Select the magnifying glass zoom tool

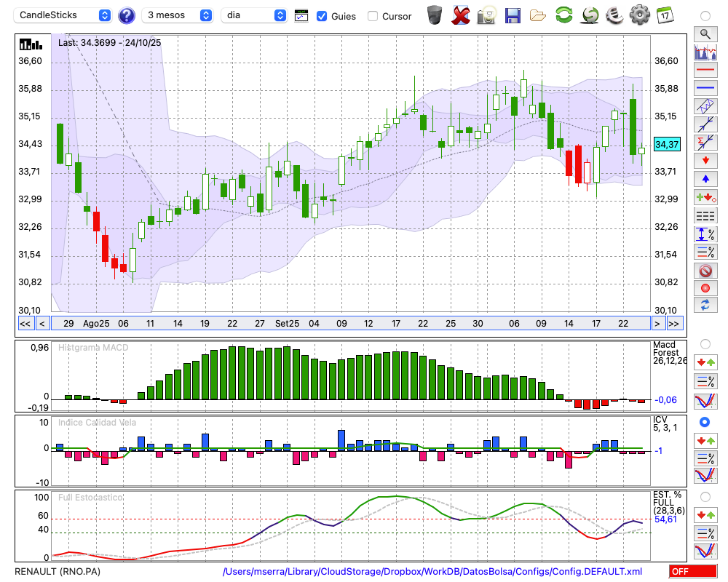coord(705,34)
